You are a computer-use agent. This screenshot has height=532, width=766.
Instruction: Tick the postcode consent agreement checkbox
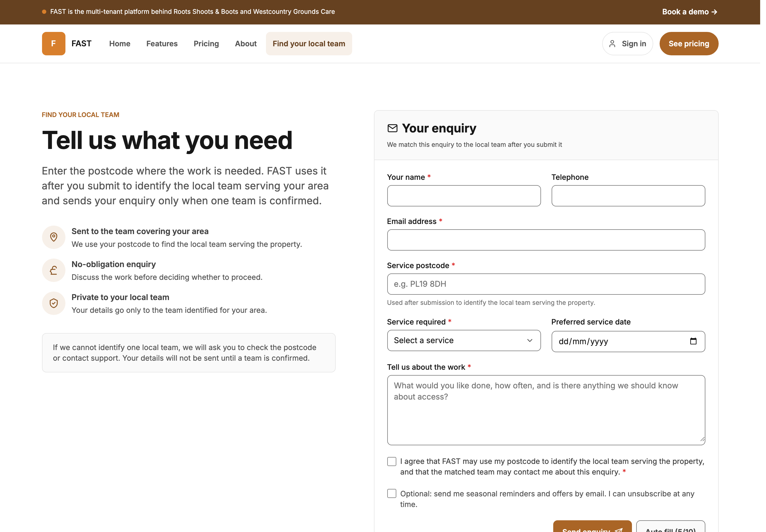[x=392, y=461]
